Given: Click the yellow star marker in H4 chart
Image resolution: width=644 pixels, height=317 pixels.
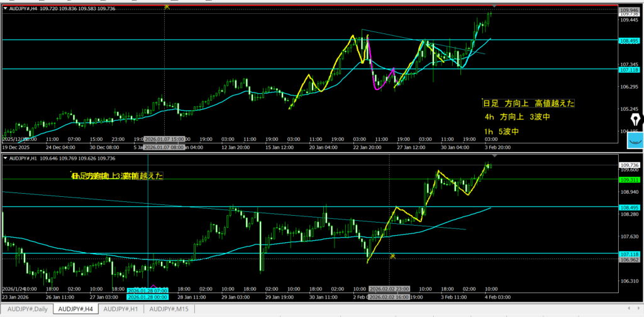Looking at the screenshot, I should (167, 6).
